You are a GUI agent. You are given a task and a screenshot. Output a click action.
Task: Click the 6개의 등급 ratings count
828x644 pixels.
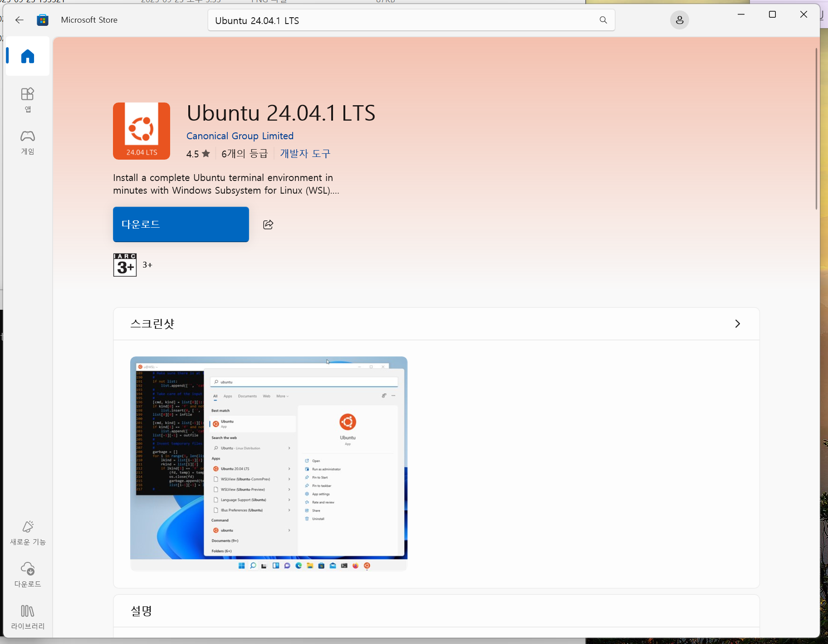pos(245,154)
